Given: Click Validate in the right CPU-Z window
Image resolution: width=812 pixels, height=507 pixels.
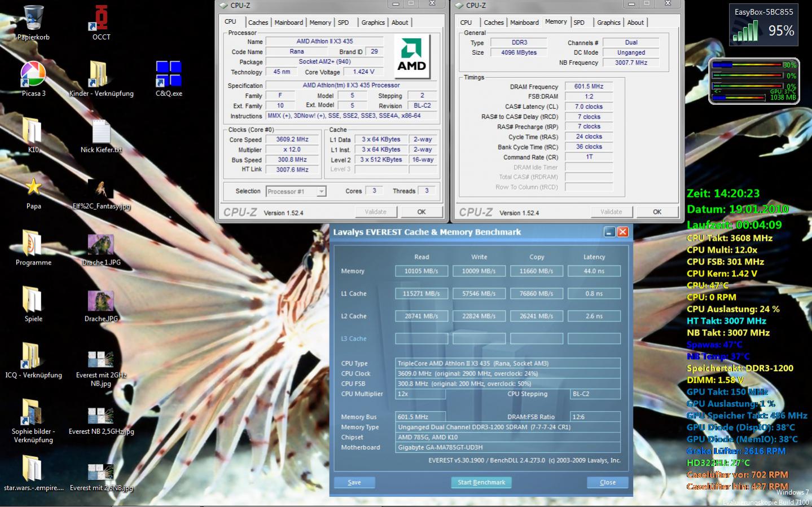Looking at the screenshot, I should click(612, 212).
